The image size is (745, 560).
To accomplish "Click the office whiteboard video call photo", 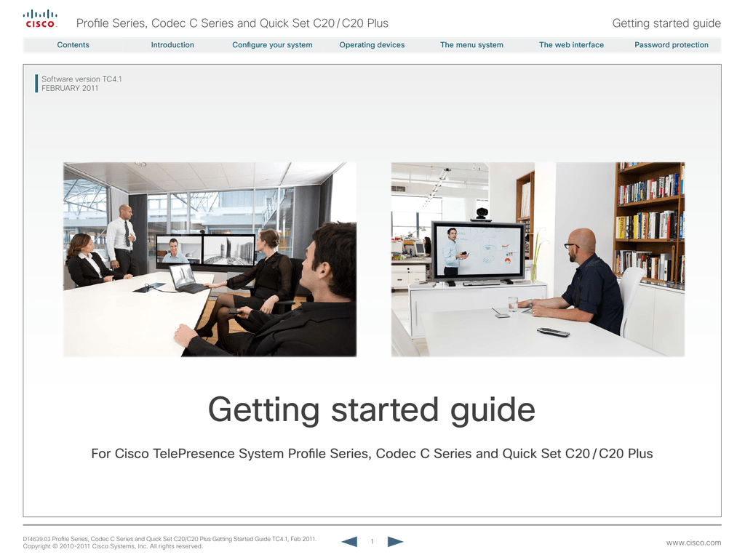I will click(x=538, y=259).
